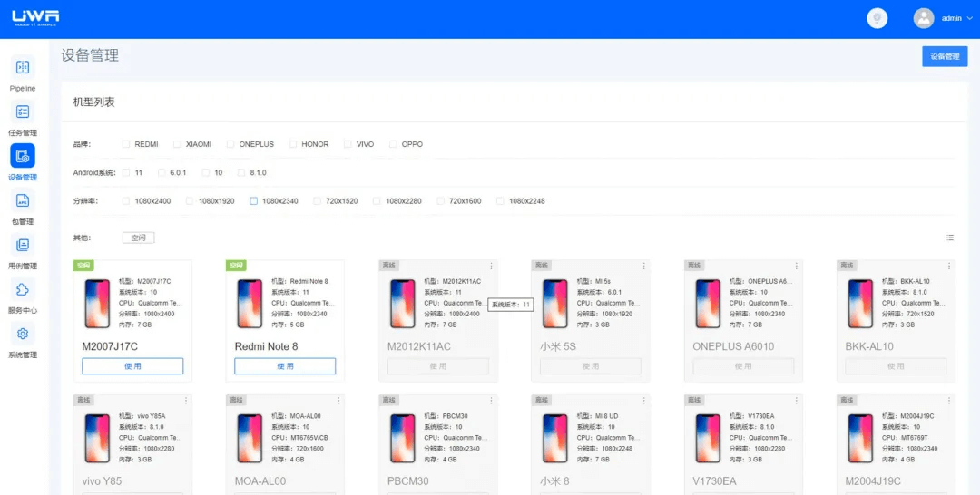Click the admin avatar icon

tap(923, 18)
